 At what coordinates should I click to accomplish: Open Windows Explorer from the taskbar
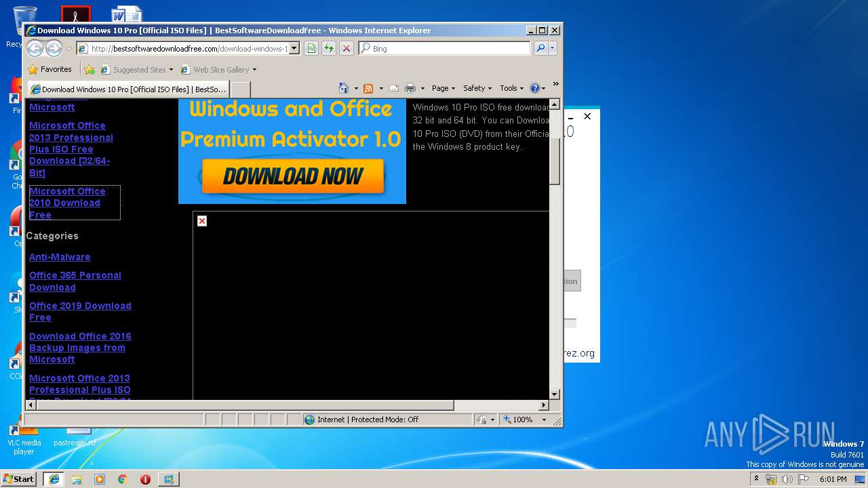click(x=77, y=479)
